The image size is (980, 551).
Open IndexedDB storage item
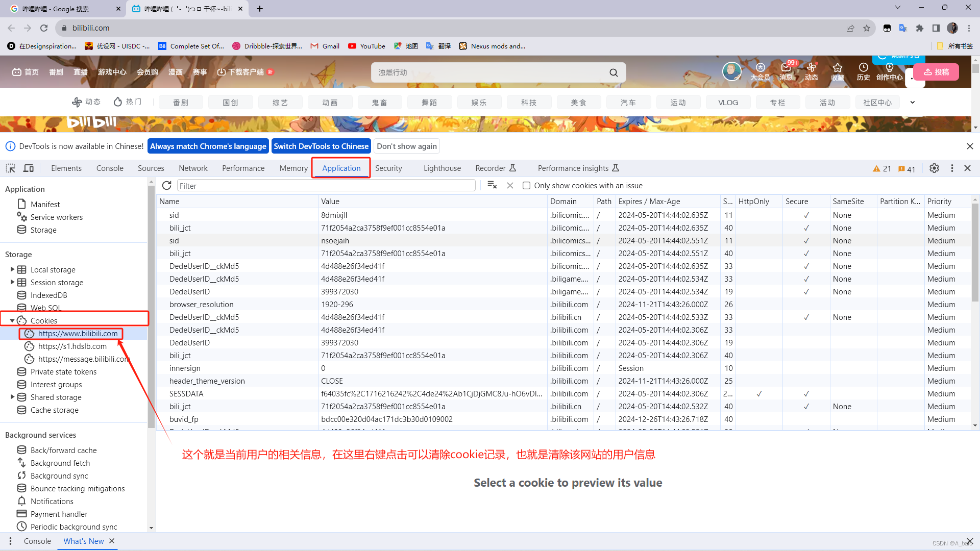click(x=48, y=295)
